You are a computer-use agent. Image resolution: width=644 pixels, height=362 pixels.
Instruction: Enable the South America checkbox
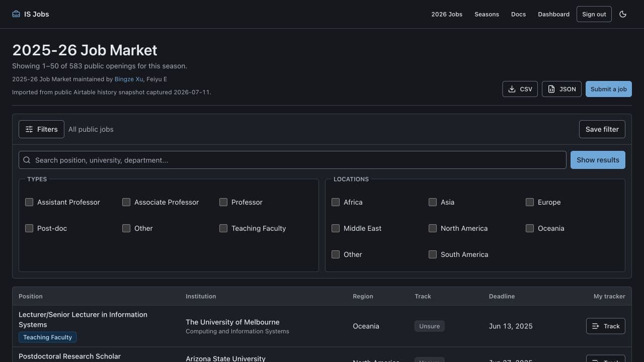click(x=433, y=254)
